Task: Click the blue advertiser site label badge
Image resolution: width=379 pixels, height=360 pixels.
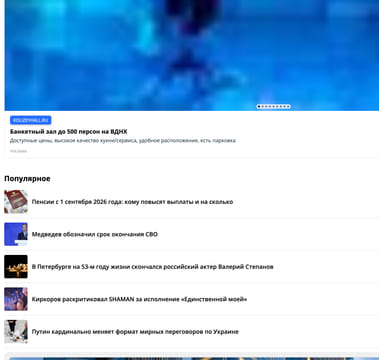Action: point(30,120)
